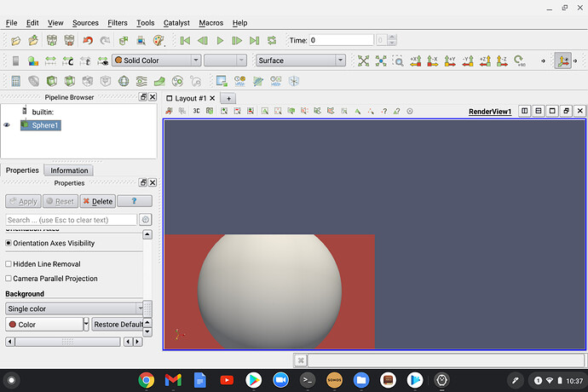Toggle color legend visibility icon

[x=15, y=61]
